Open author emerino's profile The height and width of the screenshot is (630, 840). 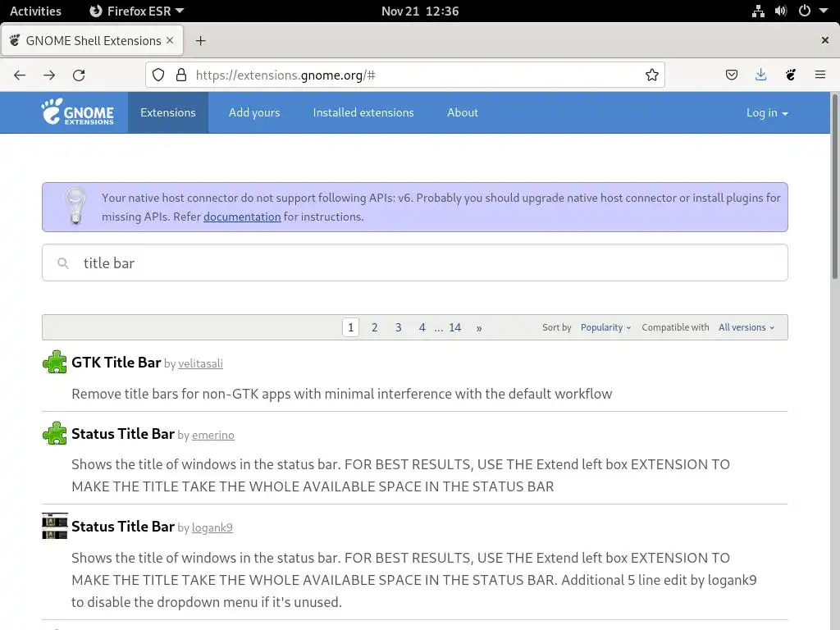coord(213,435)
